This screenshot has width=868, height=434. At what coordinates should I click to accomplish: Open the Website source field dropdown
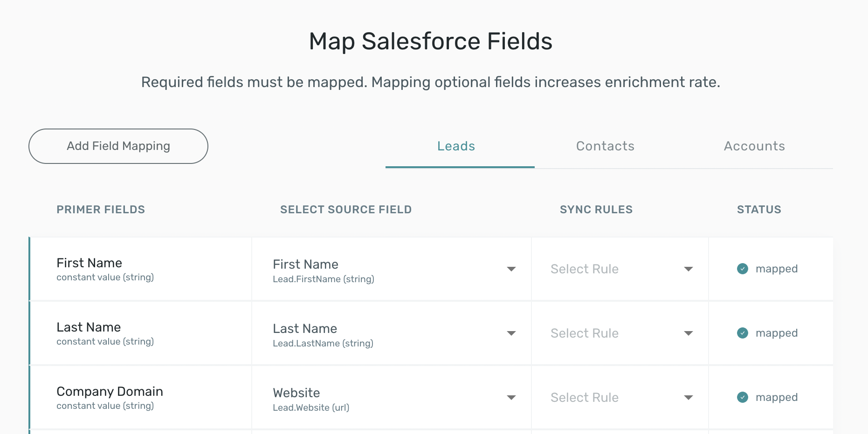(392, 398)
